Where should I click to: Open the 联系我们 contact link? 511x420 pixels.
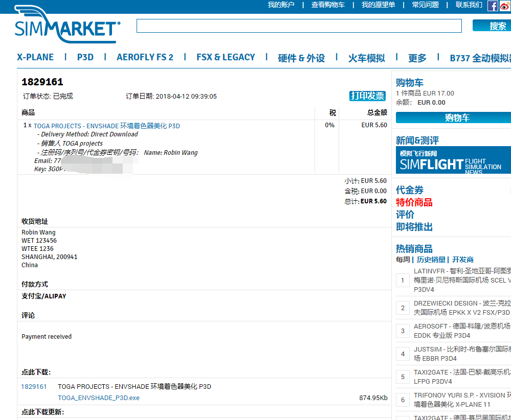pyautogui.click(x=469, y=5)
